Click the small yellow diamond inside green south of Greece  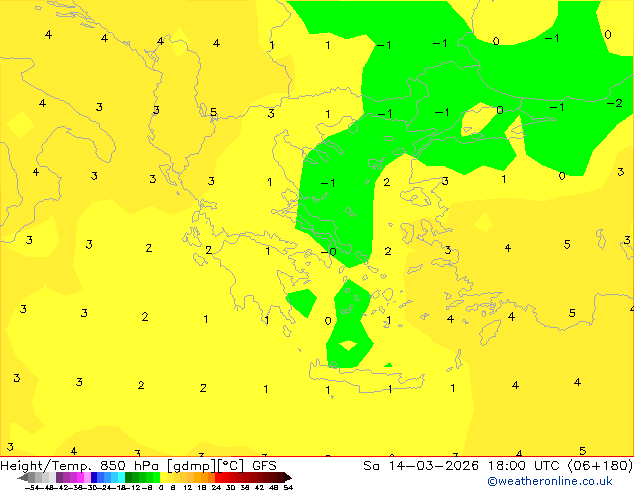[348, 346]
